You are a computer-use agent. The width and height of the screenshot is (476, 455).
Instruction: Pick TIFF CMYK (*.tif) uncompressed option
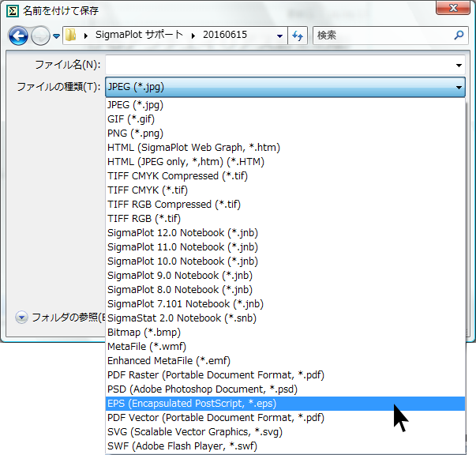click(285, 190)
